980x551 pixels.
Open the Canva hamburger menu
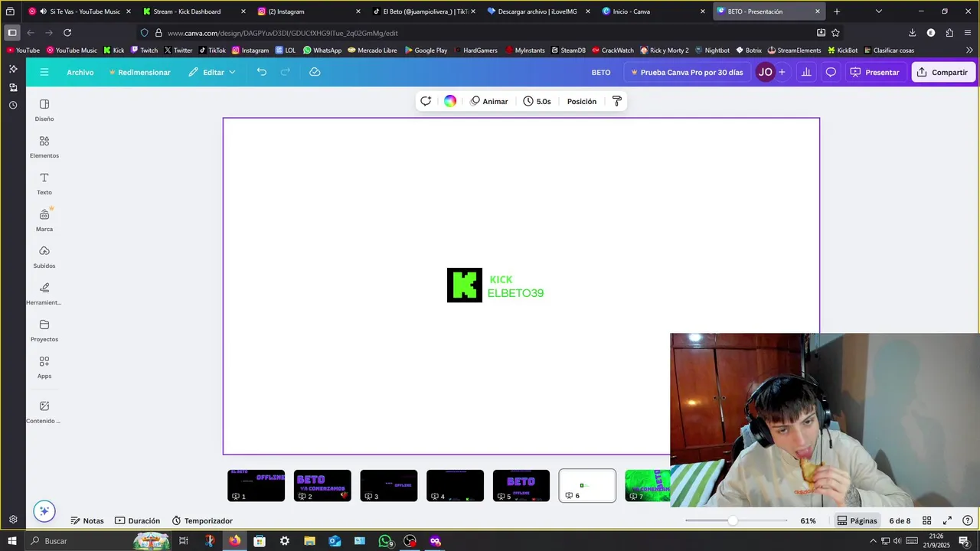44,72
